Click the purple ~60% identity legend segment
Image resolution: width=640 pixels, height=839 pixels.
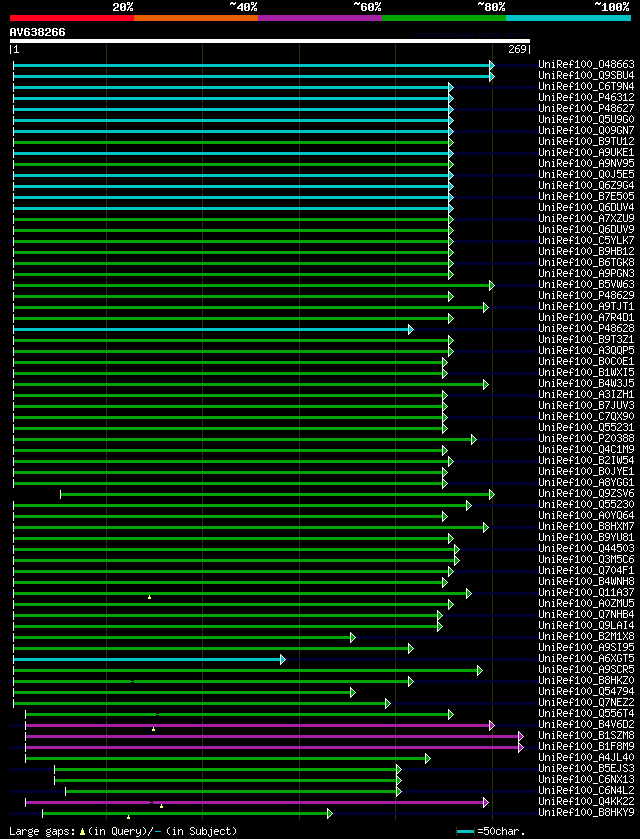320,18
